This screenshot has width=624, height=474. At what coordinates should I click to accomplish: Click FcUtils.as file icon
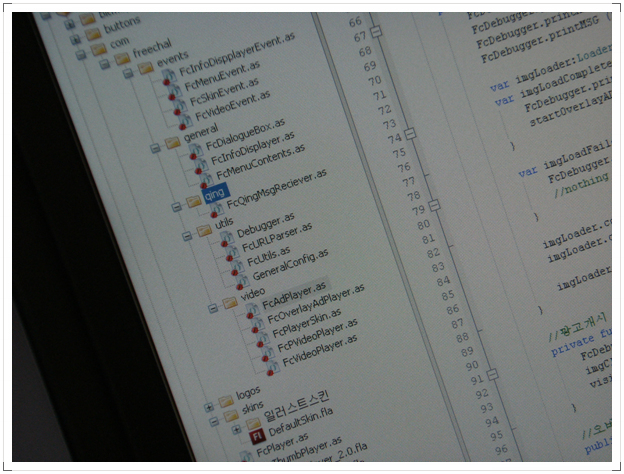(x=237, y=267)
